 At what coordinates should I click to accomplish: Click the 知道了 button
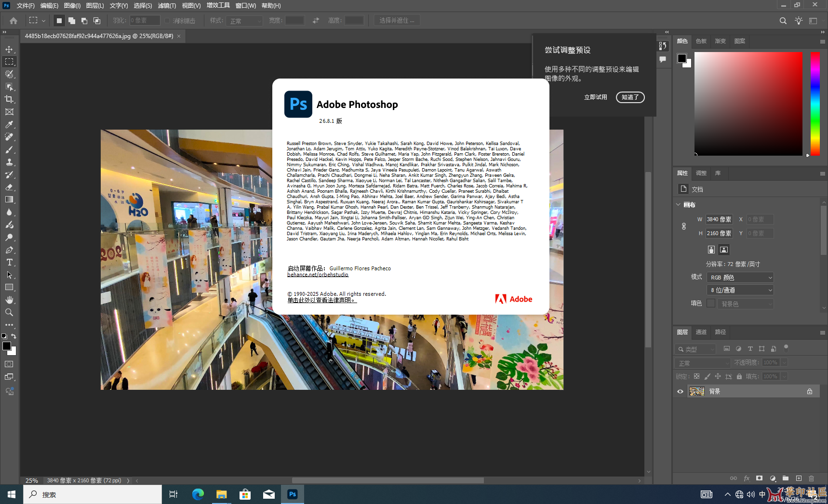point(630,97)
